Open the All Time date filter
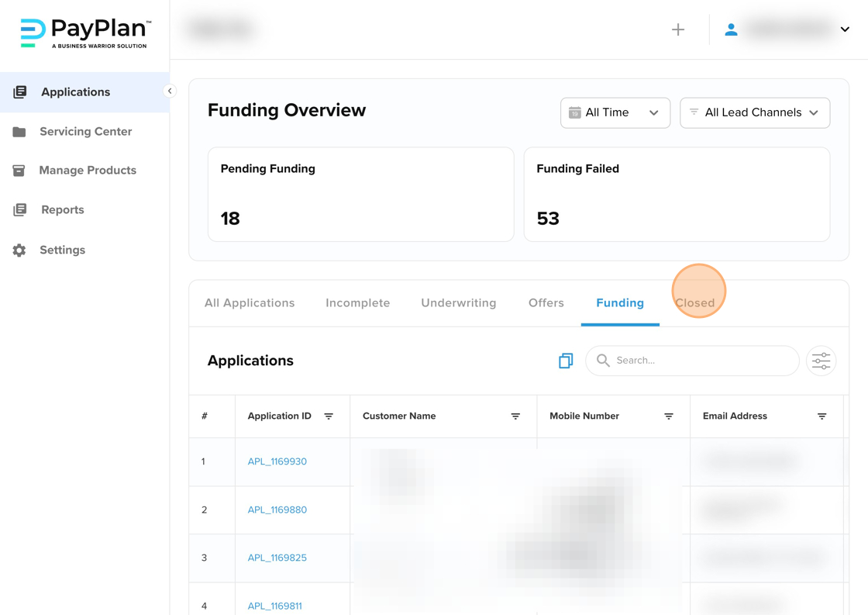Screen dimensions: 868x615 [x=615, y=113]
